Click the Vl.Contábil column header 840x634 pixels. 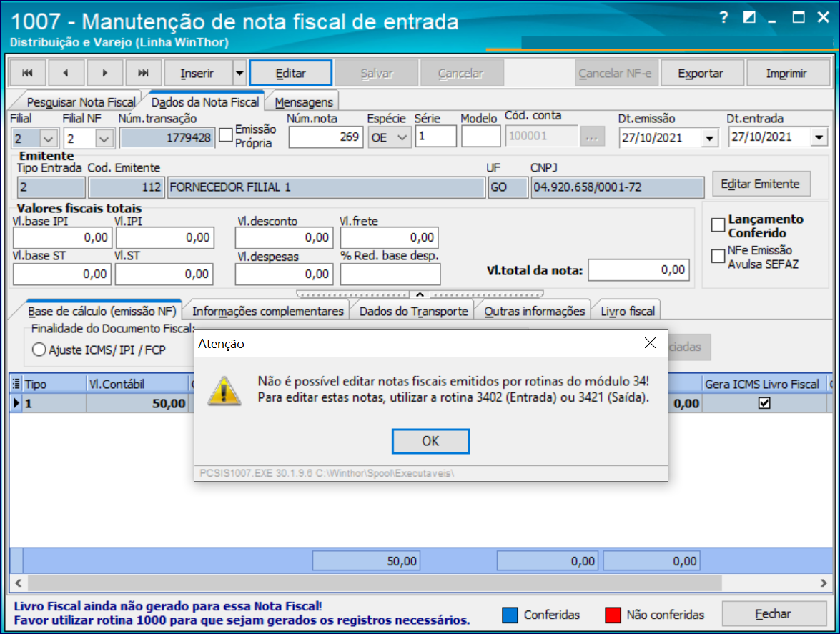tap(137, 384)
